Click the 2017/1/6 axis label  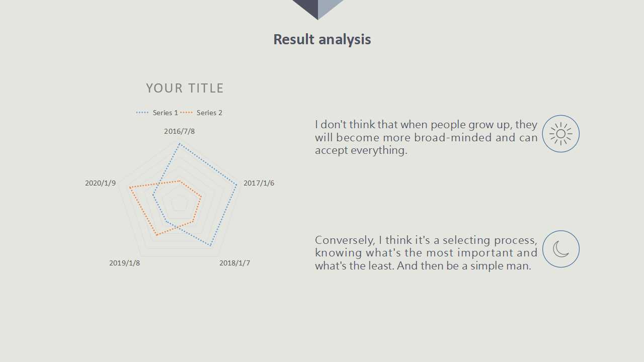point(259,183)
